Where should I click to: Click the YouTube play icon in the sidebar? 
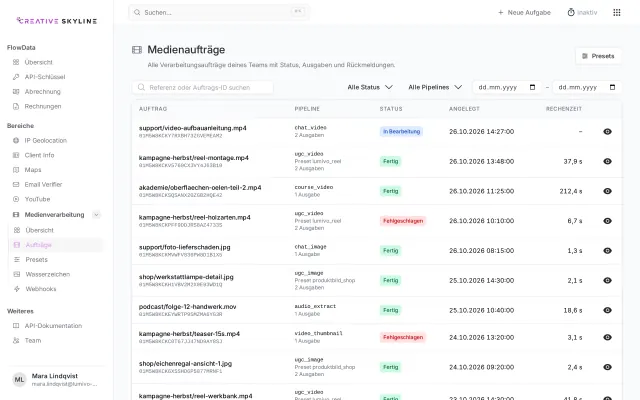[16, 199]
